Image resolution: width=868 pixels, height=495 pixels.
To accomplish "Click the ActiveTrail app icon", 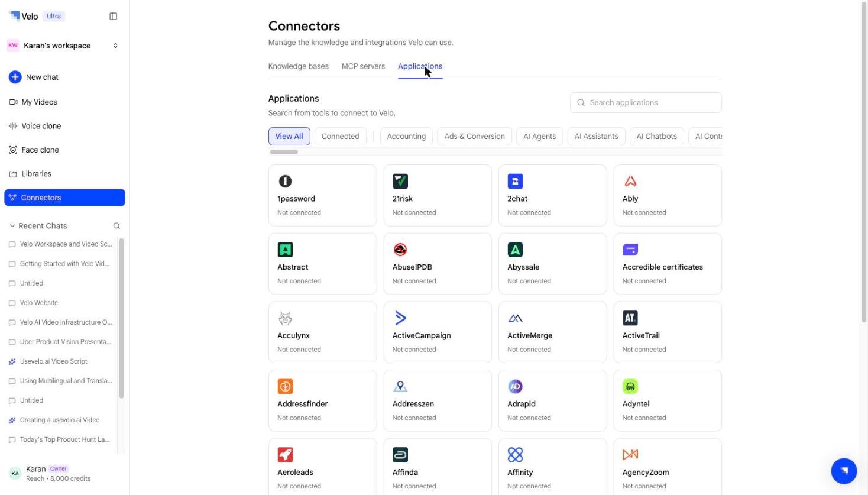I will click(630, 318).
